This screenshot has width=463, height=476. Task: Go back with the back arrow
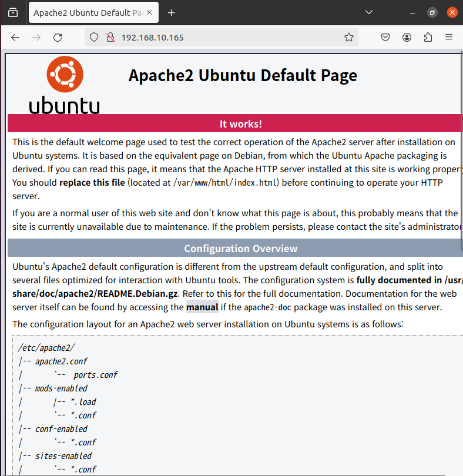click(x=15, y=38)
